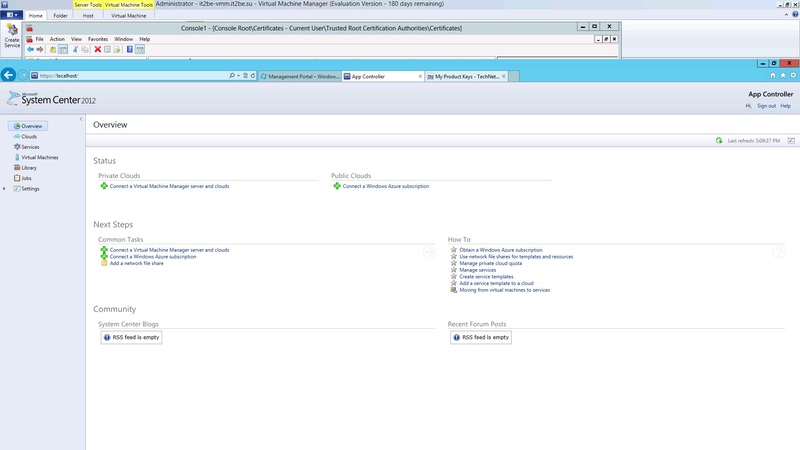Click the icon right of Last refresh time
Screen dimensions: 800x450
[791, 140]
